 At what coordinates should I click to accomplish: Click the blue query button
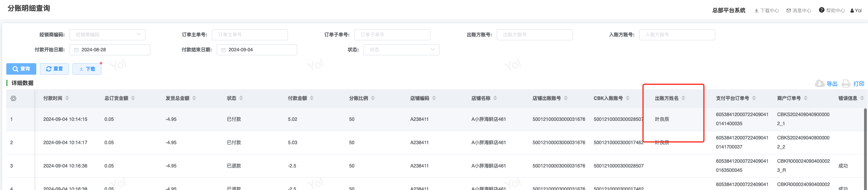(x=21, y=69)
